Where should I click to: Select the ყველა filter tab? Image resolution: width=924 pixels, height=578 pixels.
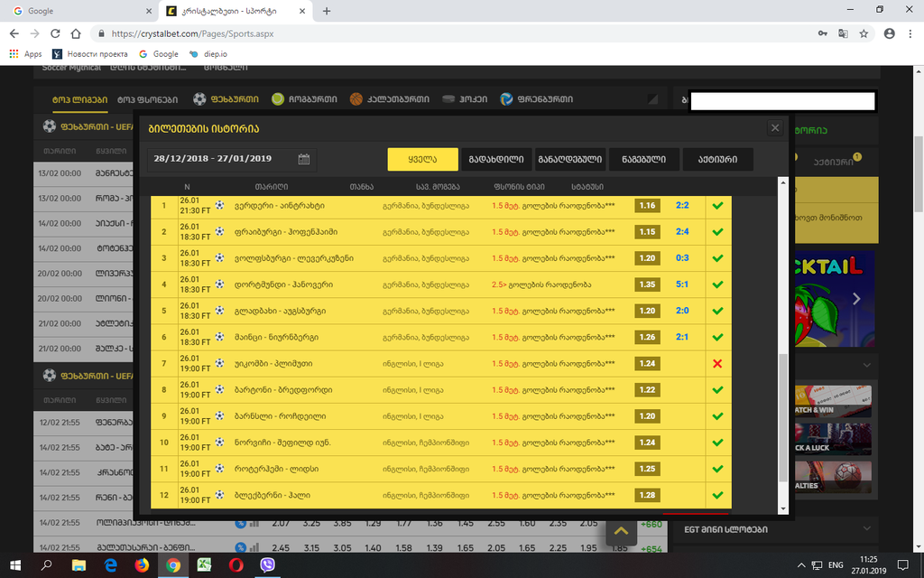(x=422, y=159)
